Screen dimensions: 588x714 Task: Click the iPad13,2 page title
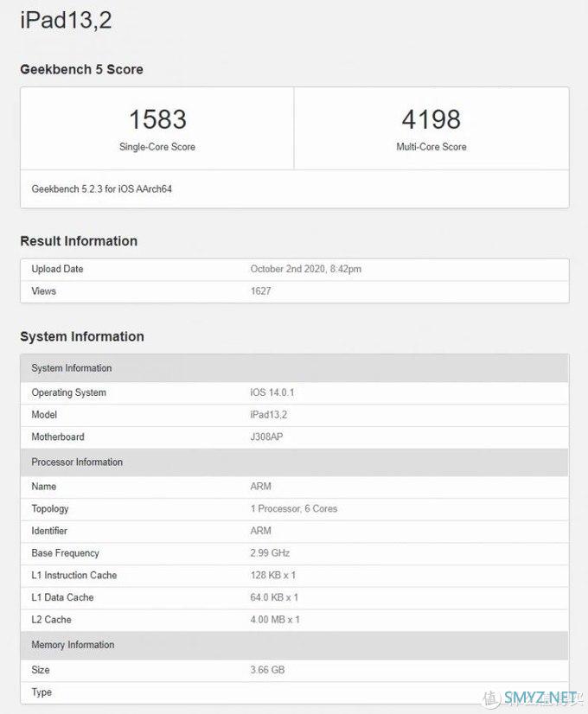click(66, 20)
